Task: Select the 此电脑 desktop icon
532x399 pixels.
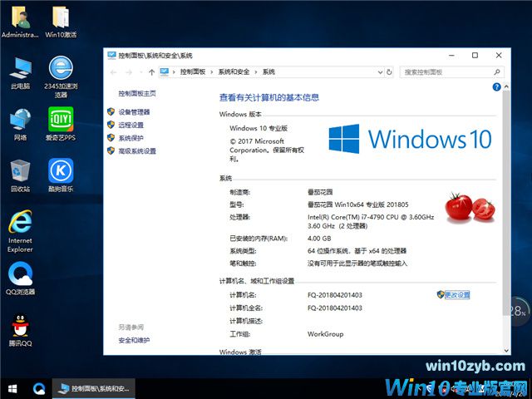Action: click(20, 72)
